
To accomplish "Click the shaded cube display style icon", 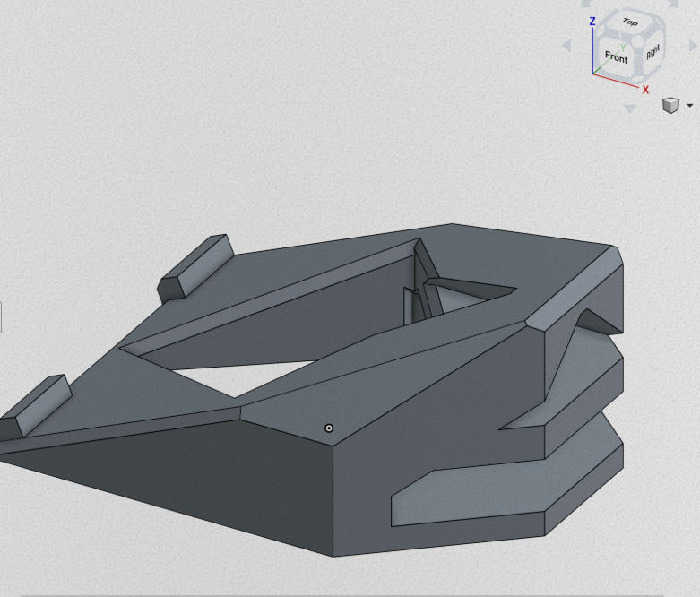I will coord(670,106).
